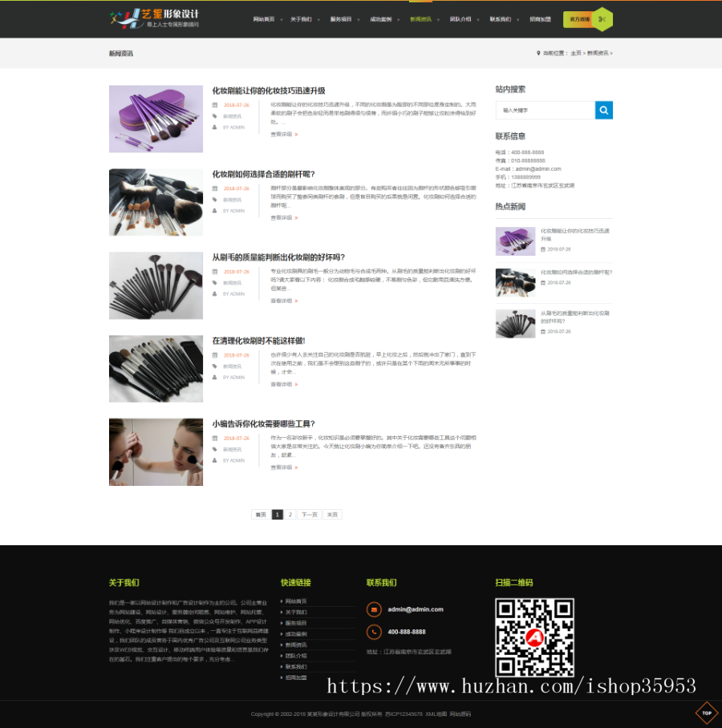Go to page 2 in pagination
The width and height of the screenshot is (722, 728).
(290, 515)
